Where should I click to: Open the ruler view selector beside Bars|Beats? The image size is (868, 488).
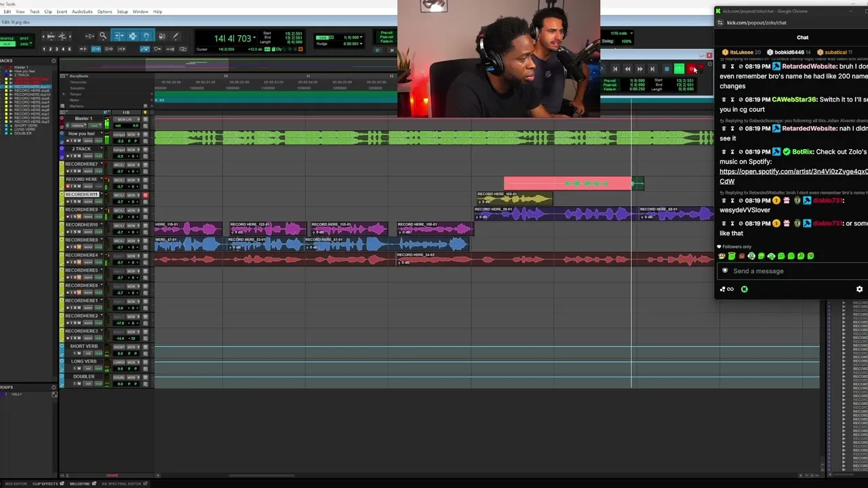[62, 76]
